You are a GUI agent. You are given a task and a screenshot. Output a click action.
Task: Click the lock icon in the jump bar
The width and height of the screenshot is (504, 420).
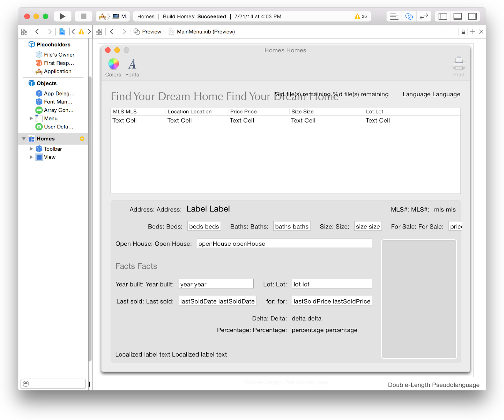tap(463, 32)
